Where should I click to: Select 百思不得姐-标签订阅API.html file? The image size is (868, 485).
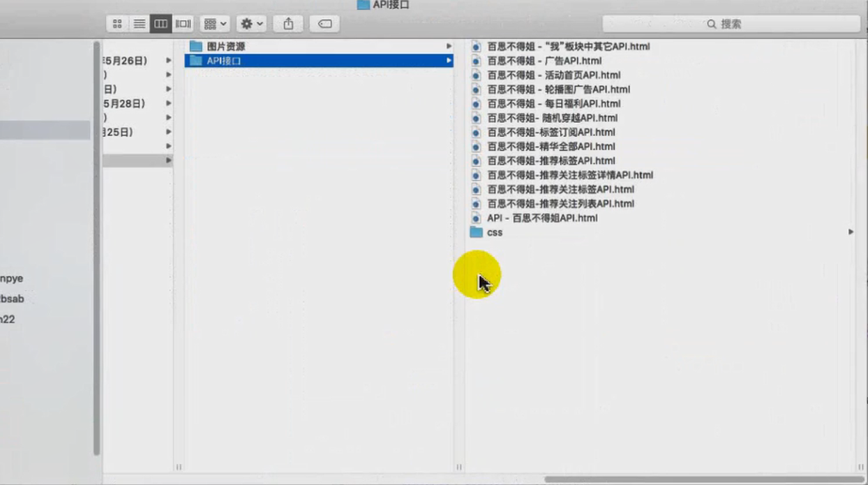pos(551,132)
